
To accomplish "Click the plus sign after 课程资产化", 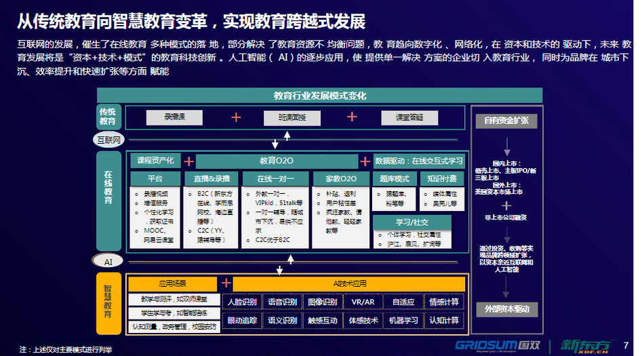I will 188,161.
